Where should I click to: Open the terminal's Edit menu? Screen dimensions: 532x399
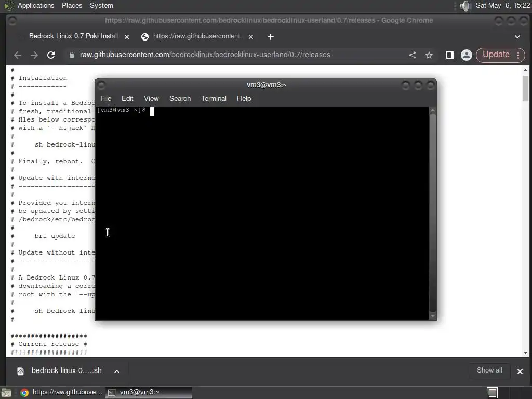coord(127,98)
